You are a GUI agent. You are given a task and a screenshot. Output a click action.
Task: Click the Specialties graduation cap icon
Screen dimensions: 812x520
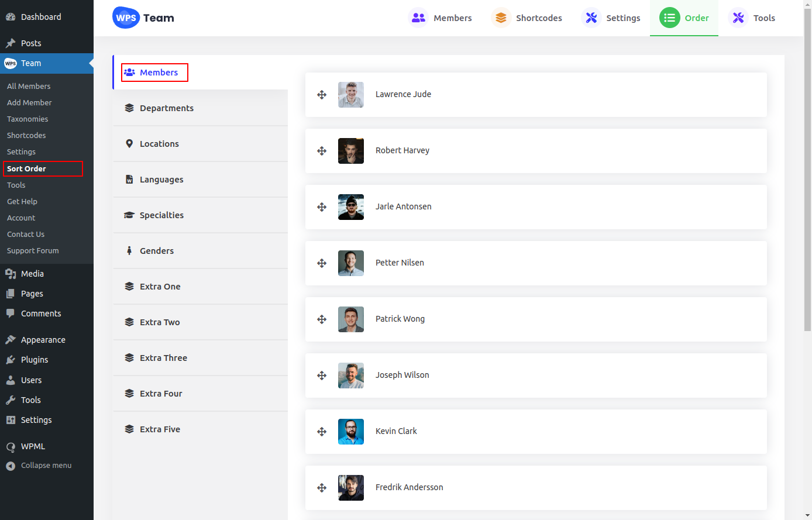(x=129, y=215)
